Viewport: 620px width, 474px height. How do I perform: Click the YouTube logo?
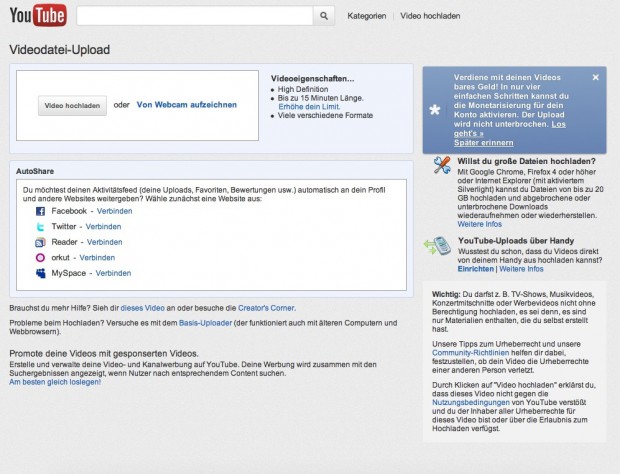[x=38, y=15]
